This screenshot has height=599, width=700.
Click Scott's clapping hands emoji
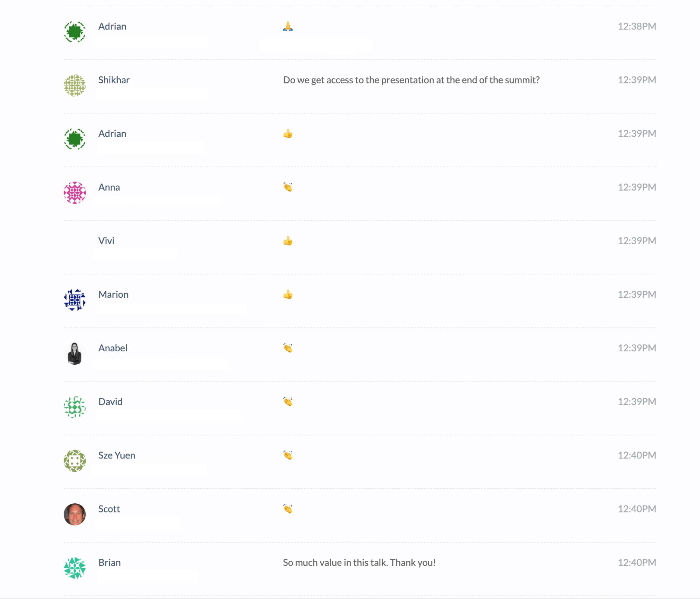(288, 509)
